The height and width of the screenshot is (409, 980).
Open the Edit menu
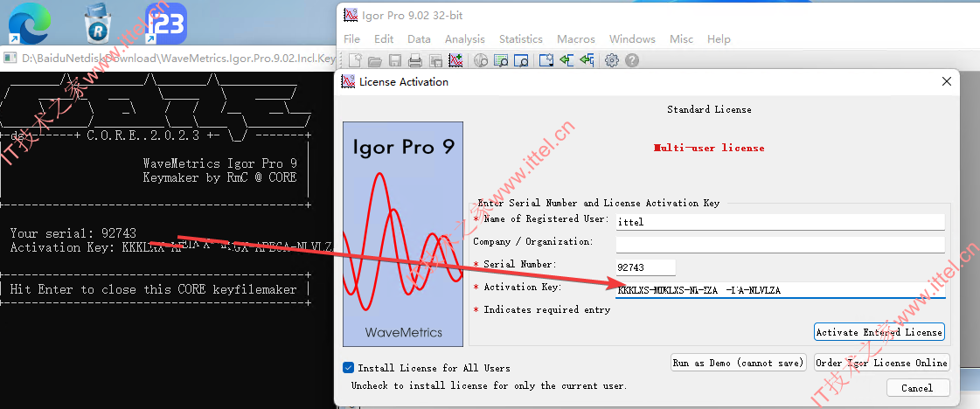[384, 38]
